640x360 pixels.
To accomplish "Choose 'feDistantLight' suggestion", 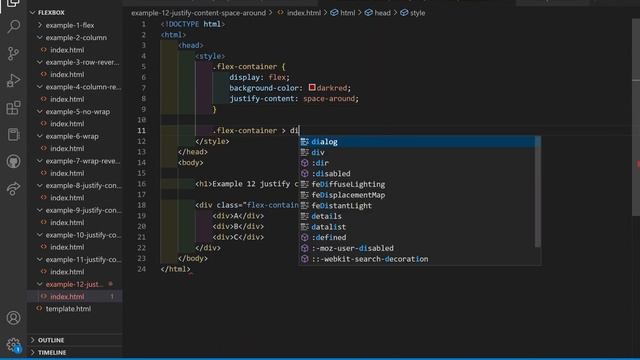I will [x=417, y=205].
